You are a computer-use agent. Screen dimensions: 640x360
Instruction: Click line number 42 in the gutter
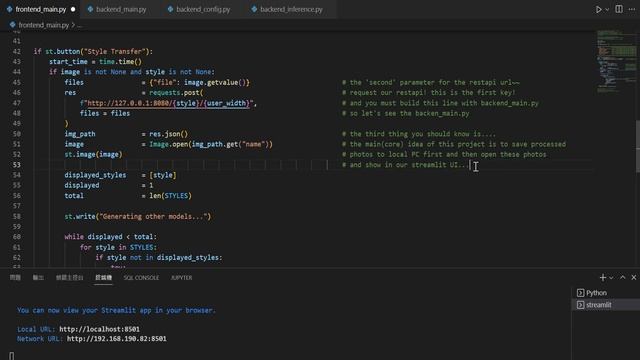point(16,51)
